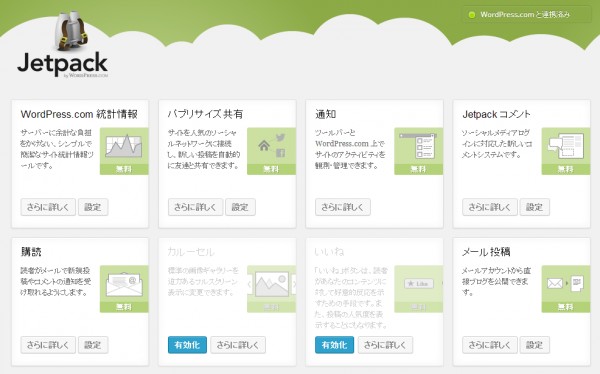
Task: Click the green connected status dot
Action: pos(472,15)
